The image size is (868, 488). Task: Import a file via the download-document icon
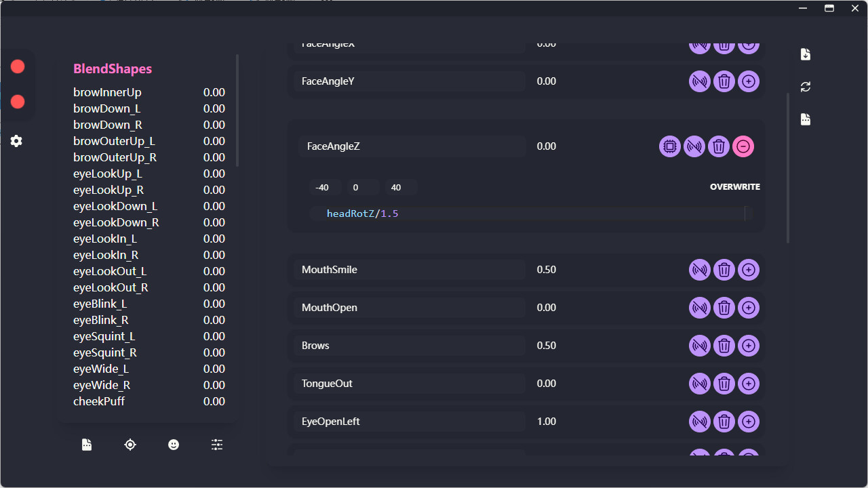click(805, 54)
